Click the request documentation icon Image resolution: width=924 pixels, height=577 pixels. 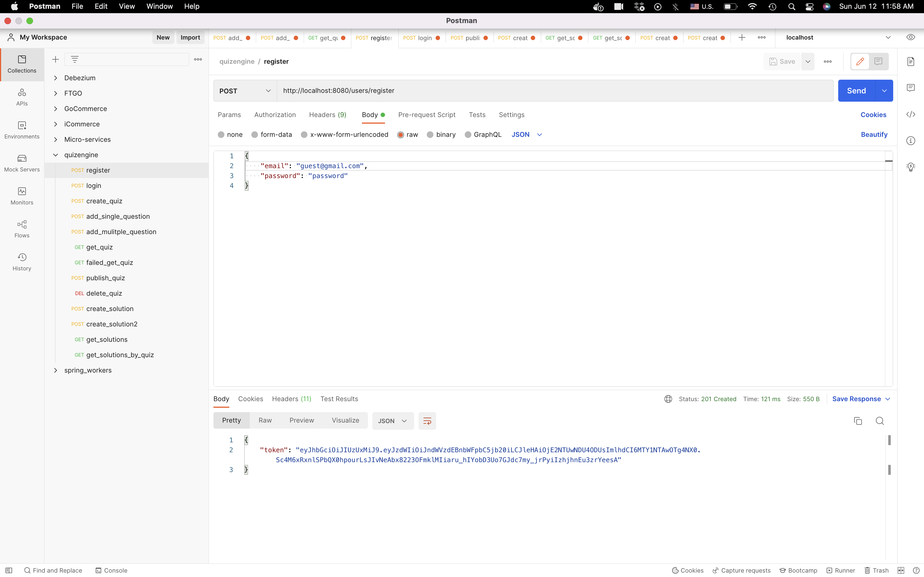coord(911,62)
